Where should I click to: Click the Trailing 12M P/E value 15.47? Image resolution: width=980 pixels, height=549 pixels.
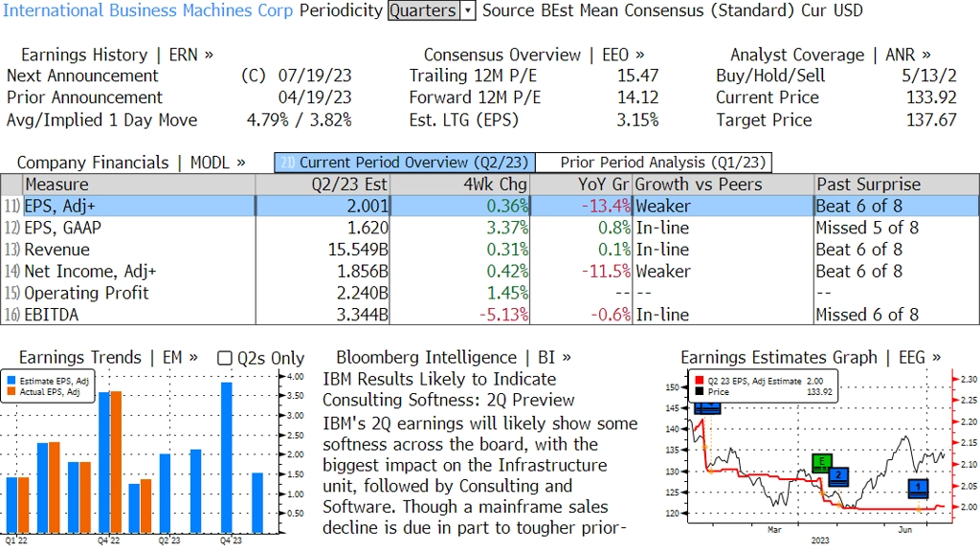637,76
